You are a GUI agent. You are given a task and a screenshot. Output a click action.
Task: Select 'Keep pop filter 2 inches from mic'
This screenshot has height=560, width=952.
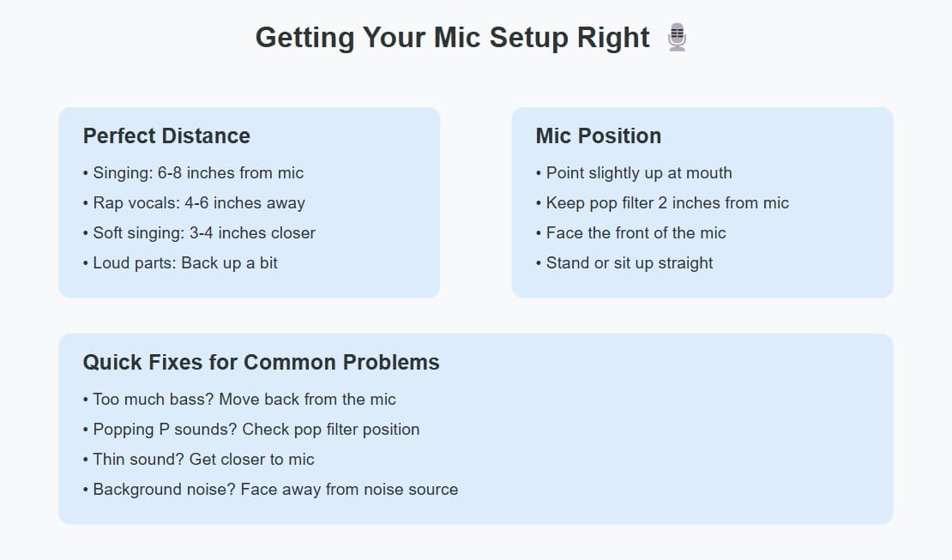[662, 203]
